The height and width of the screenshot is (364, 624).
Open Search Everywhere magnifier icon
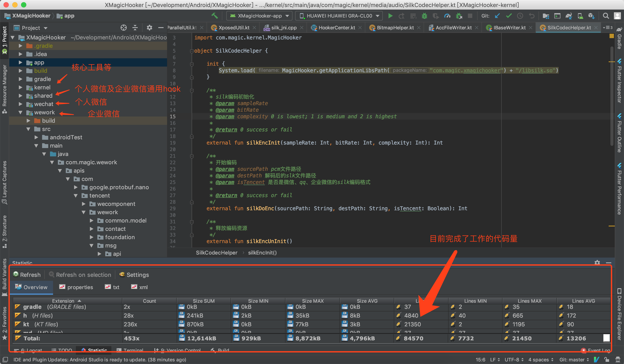[x=606, y=16]
